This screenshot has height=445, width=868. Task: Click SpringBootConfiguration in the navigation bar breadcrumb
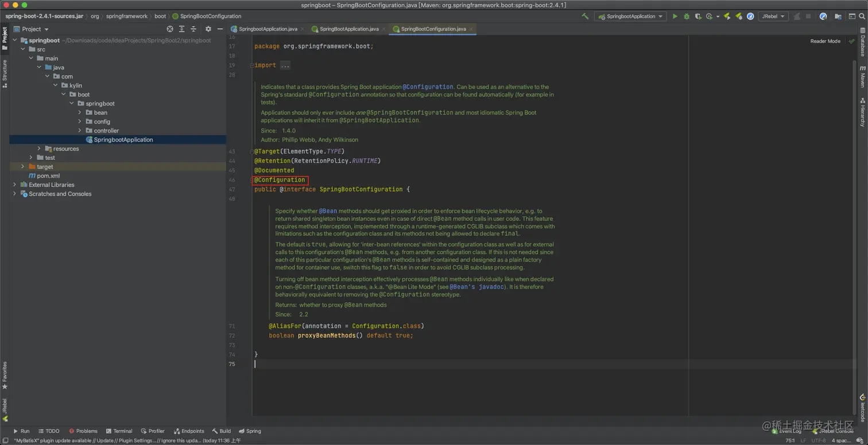[206, 16]
